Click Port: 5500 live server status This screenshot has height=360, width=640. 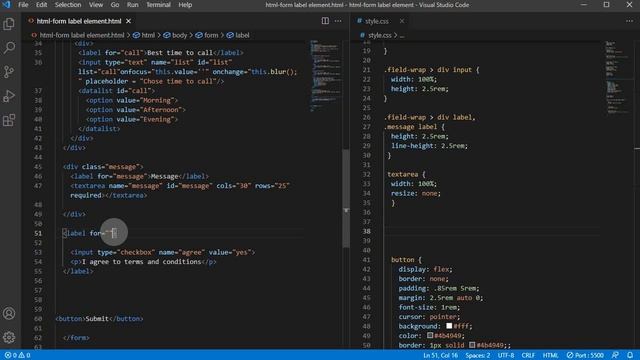point(585,355)
